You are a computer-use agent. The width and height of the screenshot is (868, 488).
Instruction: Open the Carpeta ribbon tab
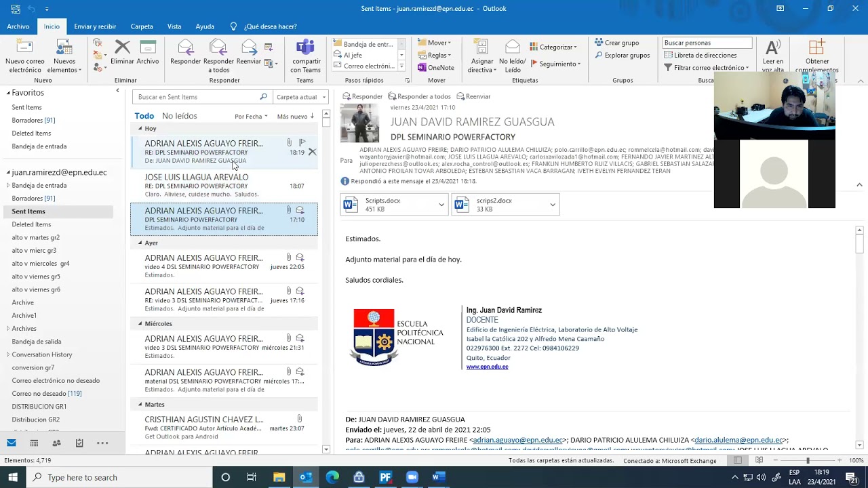pyautogui.click(x=142, y=26)
